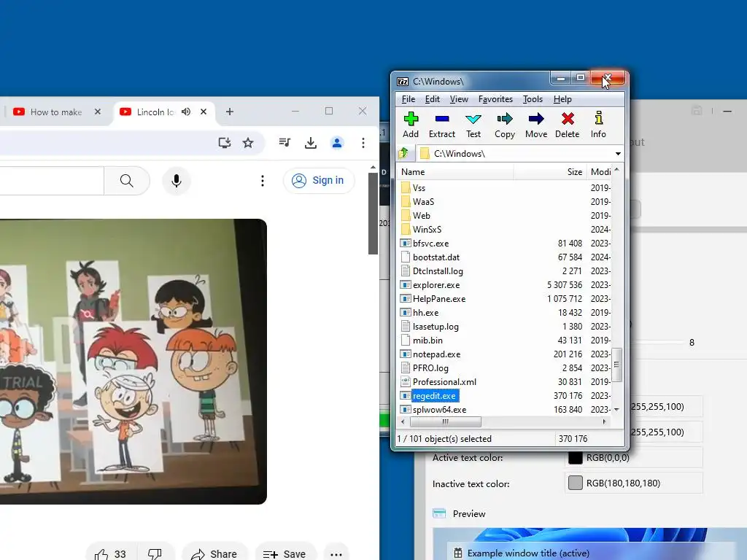Click the Share button under video
The height and width of the screenshot is (560, 747).
coord(214,554)
